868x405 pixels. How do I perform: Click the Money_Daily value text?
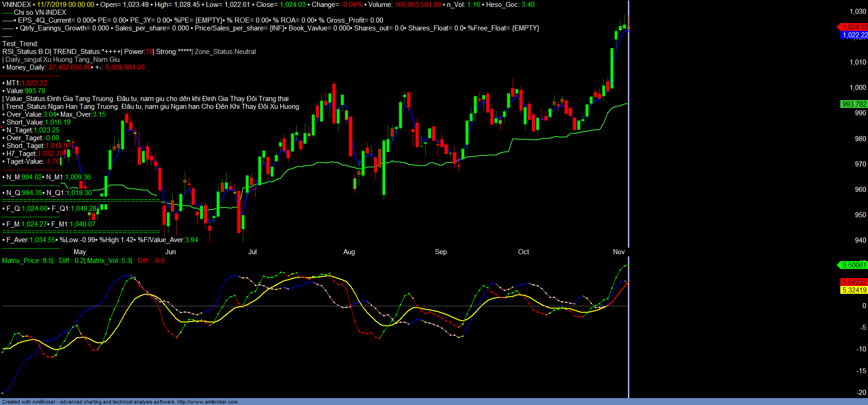point(69,67)
